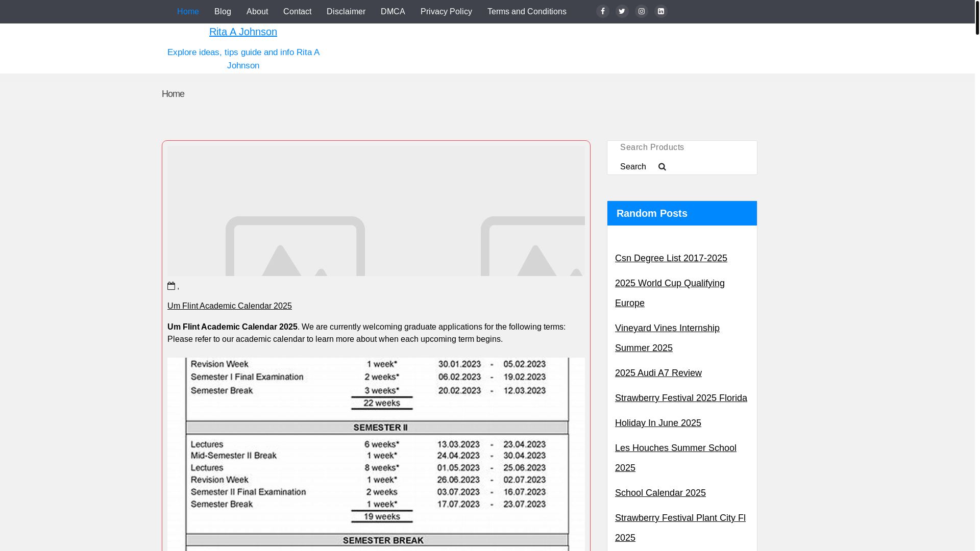Open the Contact page
The width and height of the screenshot is (980, 551).
tap(297, 11)
